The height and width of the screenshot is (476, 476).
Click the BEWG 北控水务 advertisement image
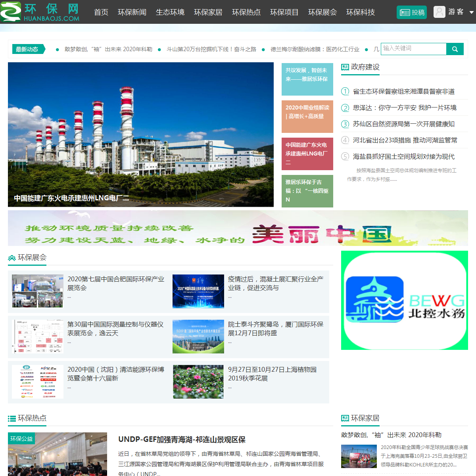[404, 300]
